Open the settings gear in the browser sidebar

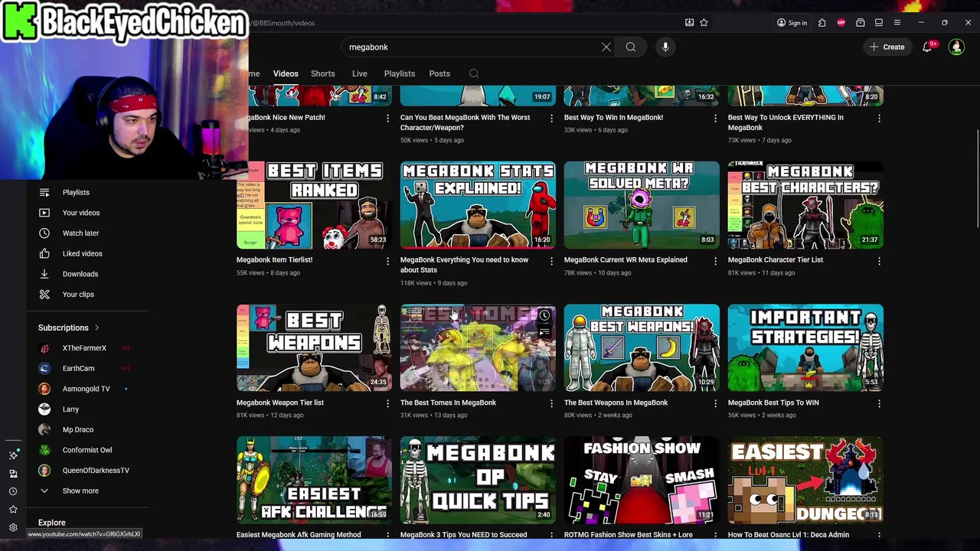pyautogui.click(x=13, y=527)
